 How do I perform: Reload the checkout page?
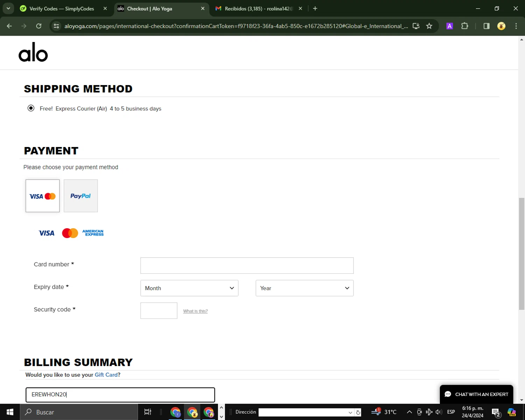pos(39,26)
